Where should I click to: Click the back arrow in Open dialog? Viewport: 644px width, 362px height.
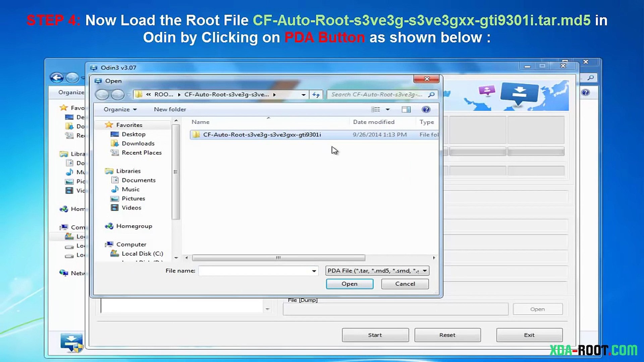[102, 95]
